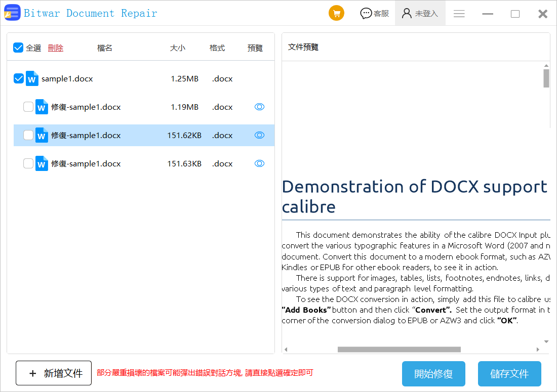Click the Word icon of the 151.62KB file
This screenshot has height=392, width=557.
(42, 135)
